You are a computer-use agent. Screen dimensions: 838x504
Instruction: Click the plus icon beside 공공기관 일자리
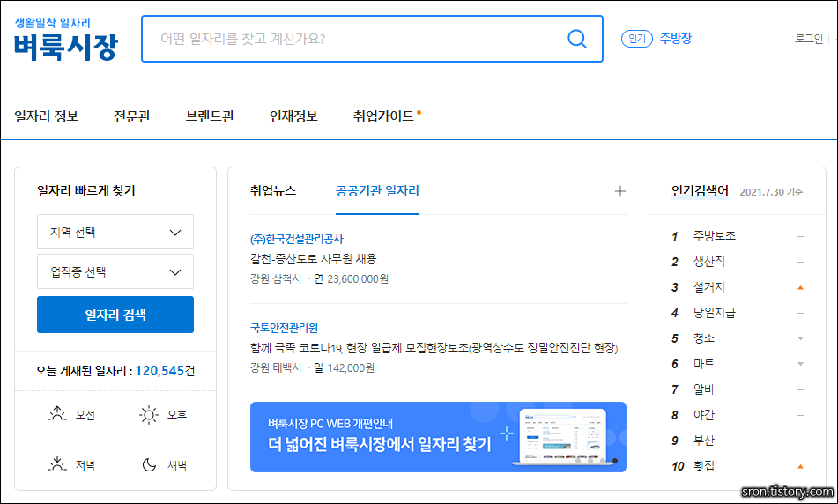coord(620,191)
